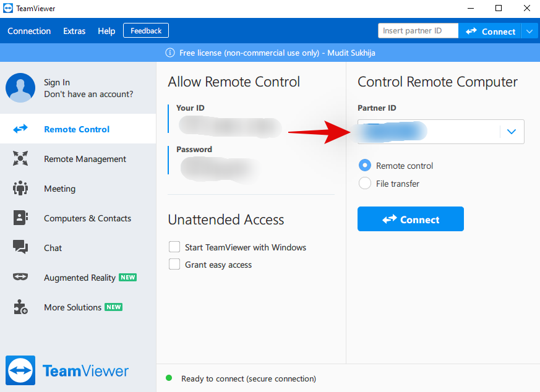This screenshot has height=392, width=540.
Task: Click the Feedback button
Action: tap(146, 31)
